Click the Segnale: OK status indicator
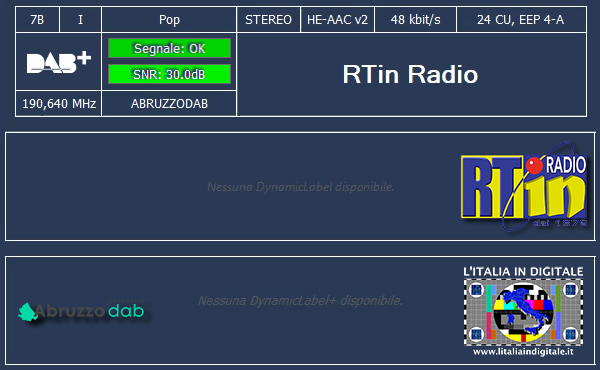This screenshot has height=370, width=600. click(170, 48)
